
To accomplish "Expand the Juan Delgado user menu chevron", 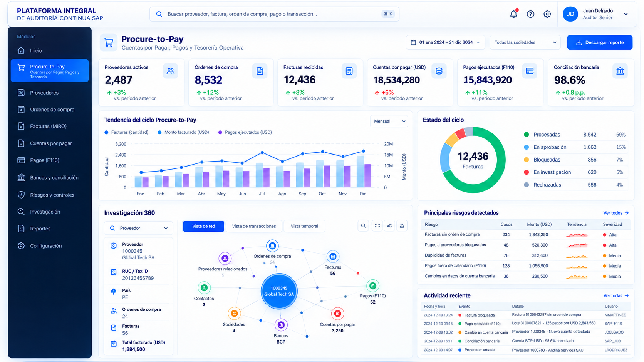I will pyautogui.click(x=626, y=14).
